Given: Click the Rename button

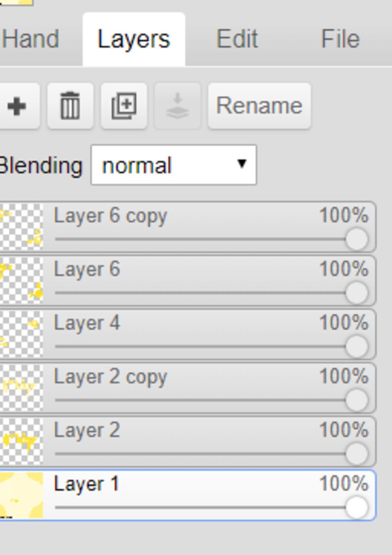Looking at the screenshot, I should 260,106.
